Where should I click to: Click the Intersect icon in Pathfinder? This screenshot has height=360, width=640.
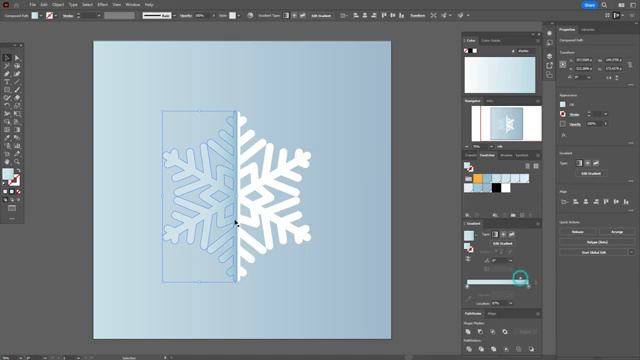493,332
